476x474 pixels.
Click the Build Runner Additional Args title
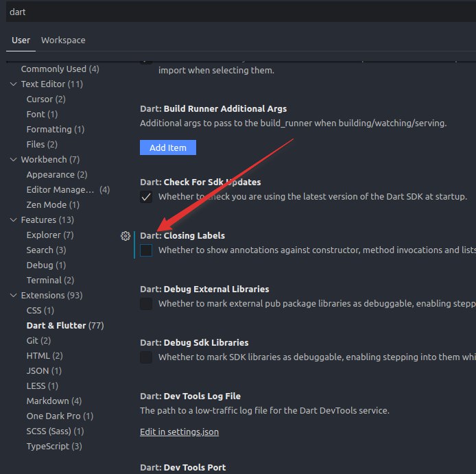point(213,108)
